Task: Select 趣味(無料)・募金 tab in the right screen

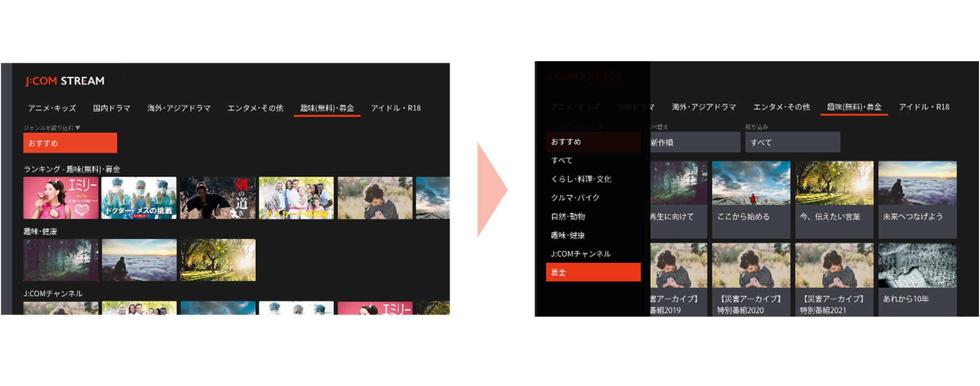Action: point(854,107)
